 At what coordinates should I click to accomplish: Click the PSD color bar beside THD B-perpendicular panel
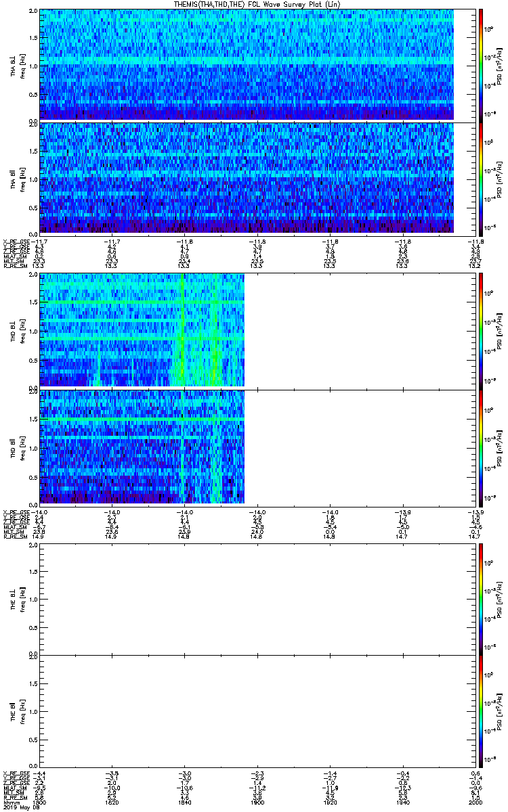[x=482, y=330]
